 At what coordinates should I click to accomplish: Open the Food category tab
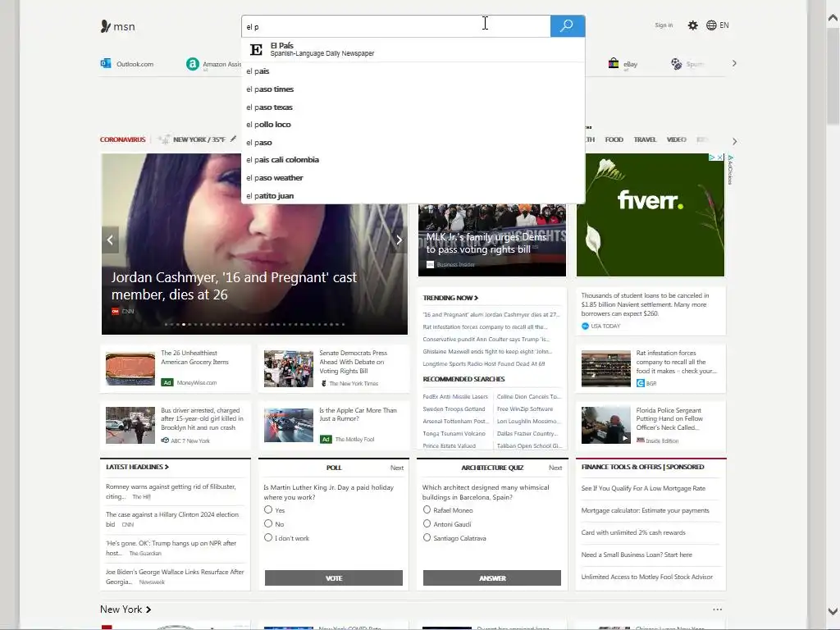point(614,139)
